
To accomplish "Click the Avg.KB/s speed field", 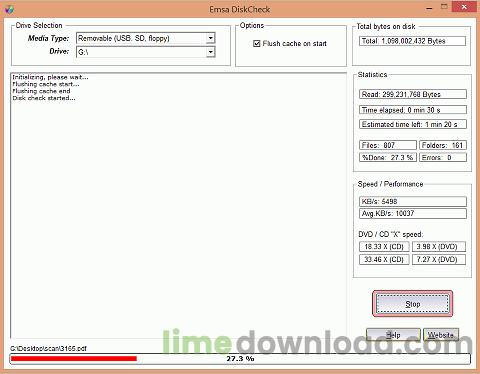I will tap(413, 213).
